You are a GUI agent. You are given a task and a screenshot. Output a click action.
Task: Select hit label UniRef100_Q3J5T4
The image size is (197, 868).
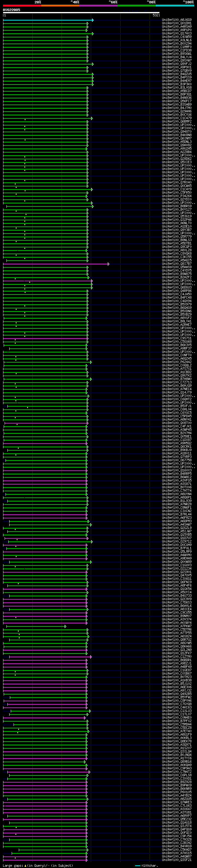pos(177,826)
